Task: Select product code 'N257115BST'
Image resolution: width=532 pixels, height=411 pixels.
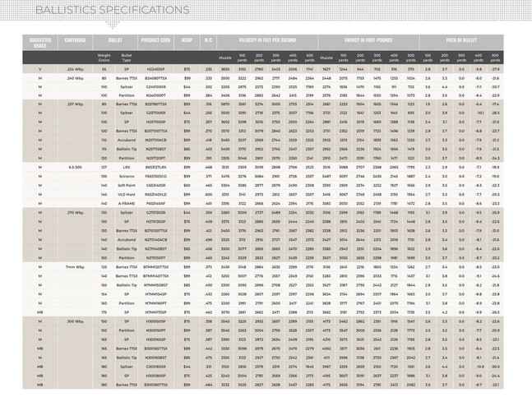Action: click(155, 149)
